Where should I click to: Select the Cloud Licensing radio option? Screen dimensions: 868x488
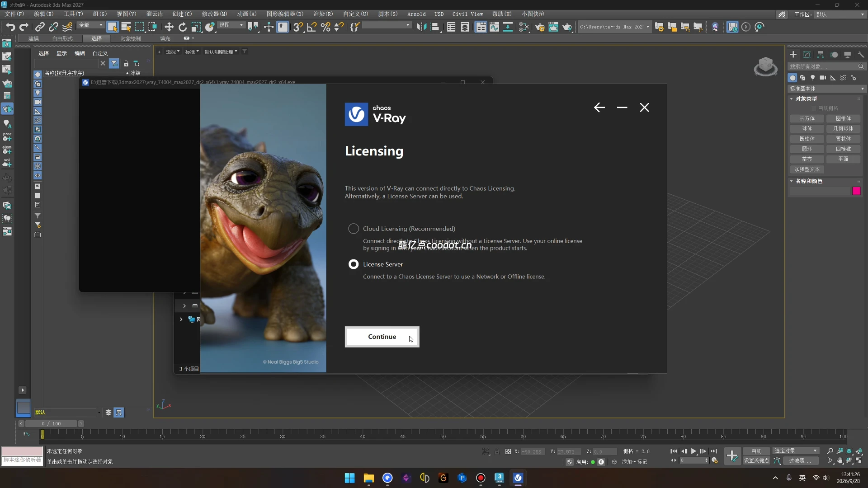354,229
